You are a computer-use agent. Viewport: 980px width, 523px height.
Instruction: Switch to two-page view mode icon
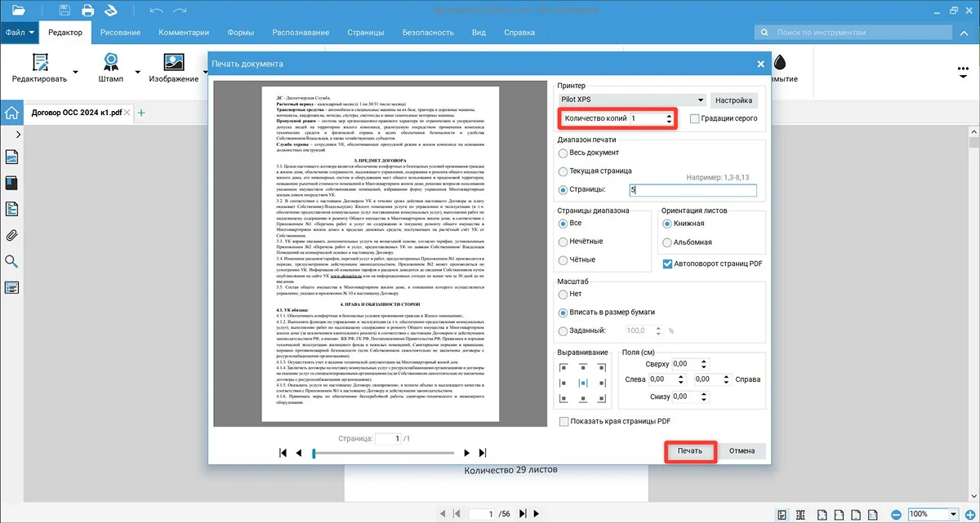pos(800,514)
